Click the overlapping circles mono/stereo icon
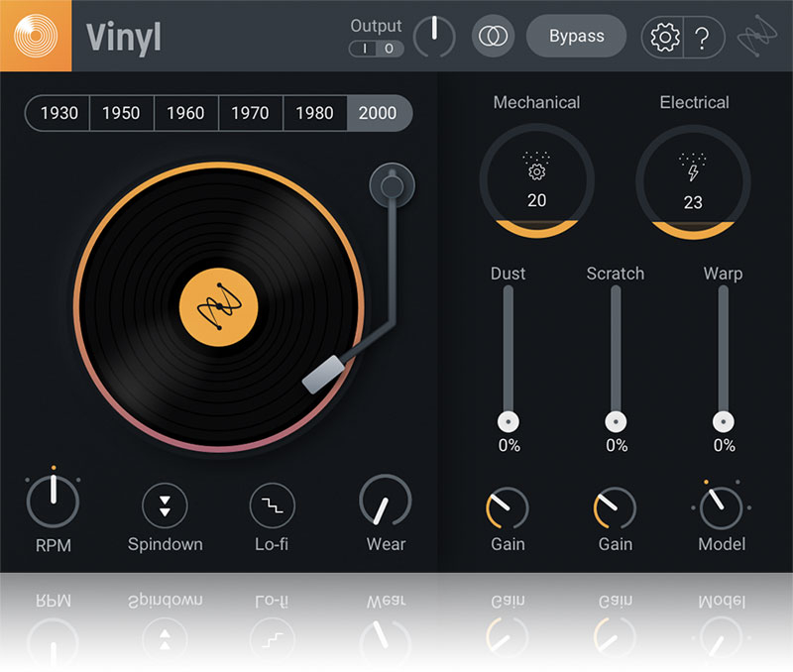 (490, 37)
